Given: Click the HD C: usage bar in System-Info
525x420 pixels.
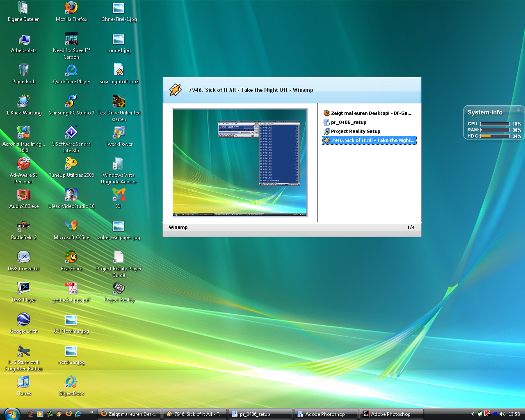Looking at the screenshot, I should click(x=495, y=136).
